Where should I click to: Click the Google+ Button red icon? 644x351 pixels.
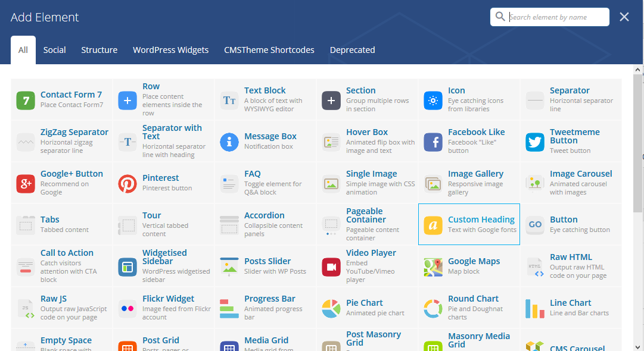pyautogui.click(x=26, y=184)
